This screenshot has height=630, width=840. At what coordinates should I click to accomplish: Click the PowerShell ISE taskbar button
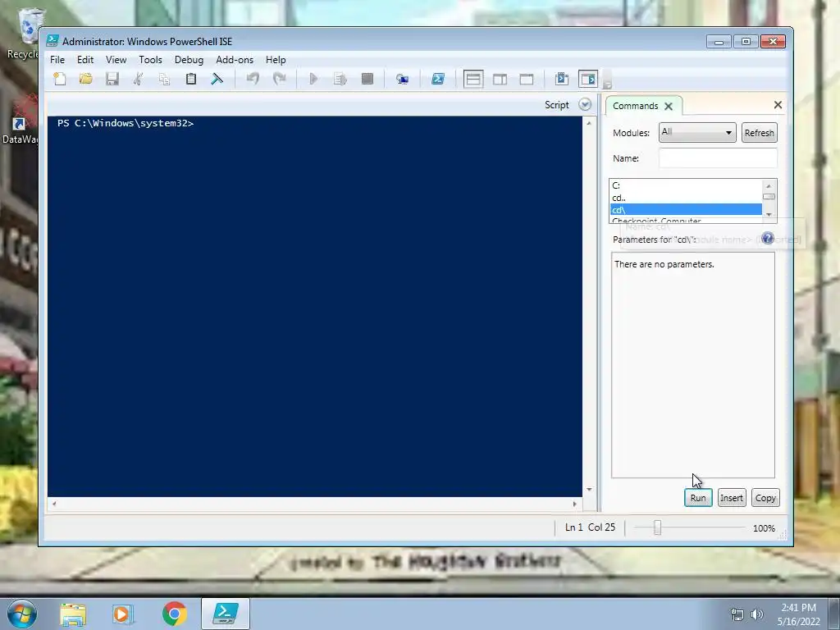pos(226,614)
